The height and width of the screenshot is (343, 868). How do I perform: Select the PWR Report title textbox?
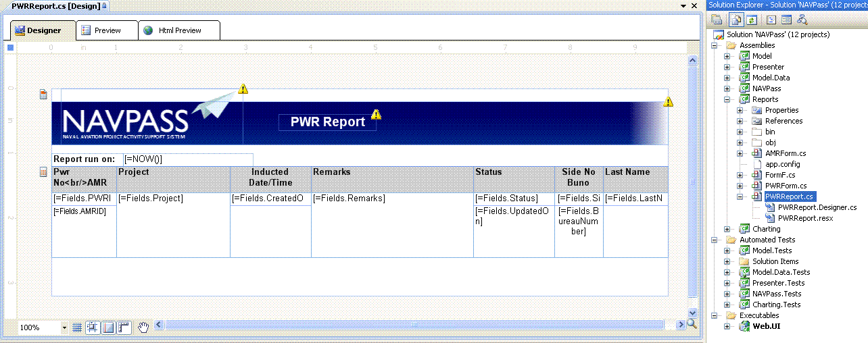point(327,122)
